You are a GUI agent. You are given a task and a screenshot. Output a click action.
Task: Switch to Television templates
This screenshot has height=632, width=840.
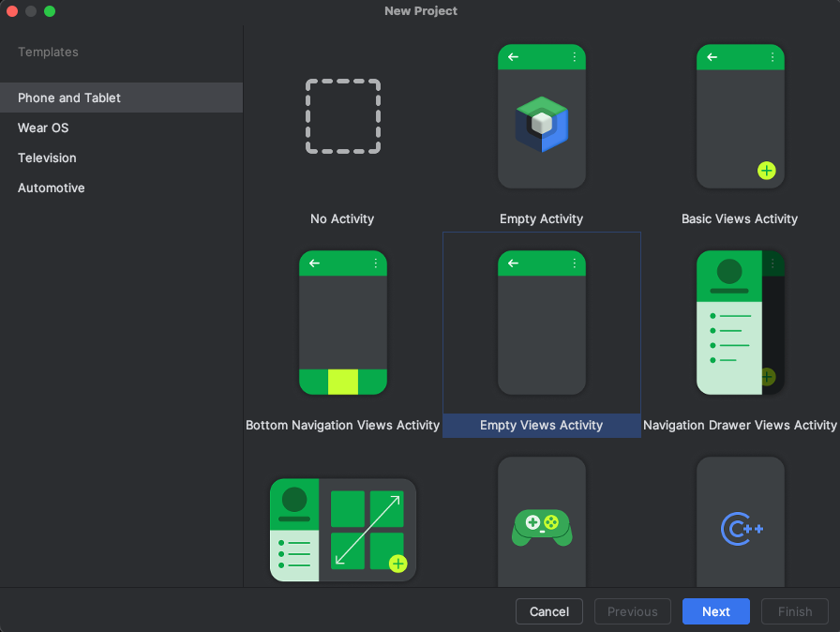click(x=122, y=158)
